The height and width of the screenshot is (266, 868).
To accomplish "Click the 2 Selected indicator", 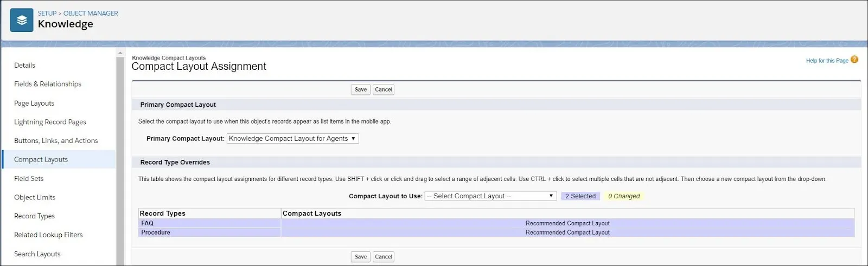I will [580, 196].
